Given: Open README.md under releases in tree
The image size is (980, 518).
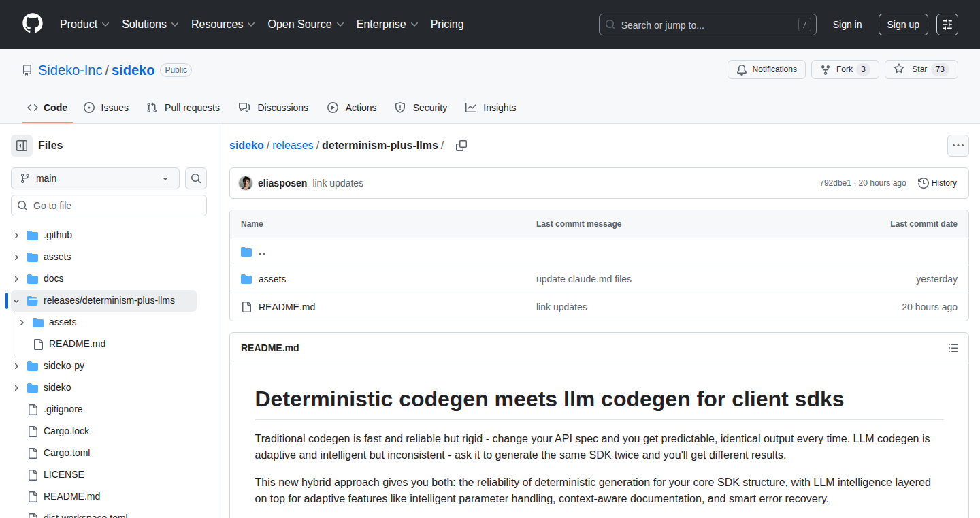Looking at the screenshot, I should pos(77,344).
